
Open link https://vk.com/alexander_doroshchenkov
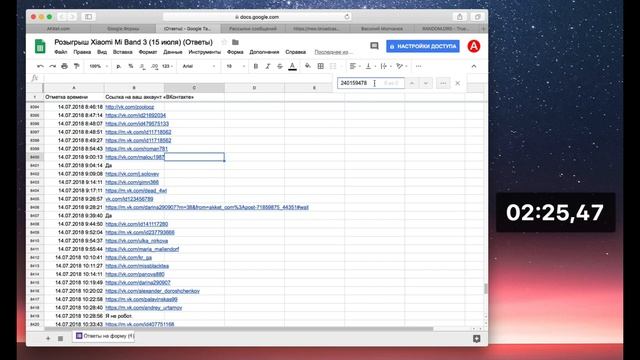pyautogui.click(x=152, y=291)
